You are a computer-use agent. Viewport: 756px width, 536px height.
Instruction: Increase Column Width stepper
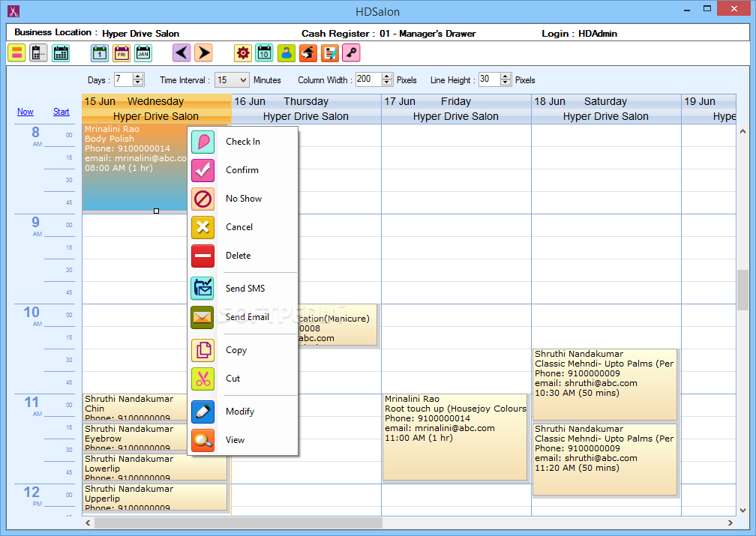pyautogui.click(x=387, y=76)
